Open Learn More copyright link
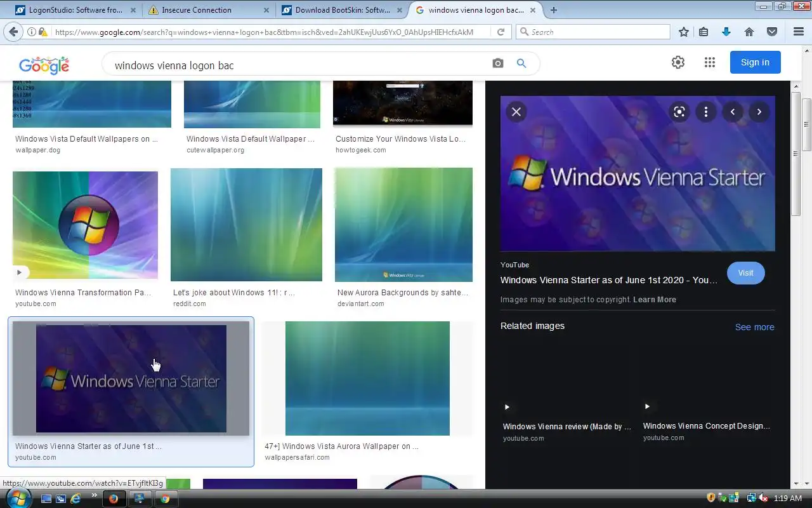812x508 pixels. click(655, 300)
